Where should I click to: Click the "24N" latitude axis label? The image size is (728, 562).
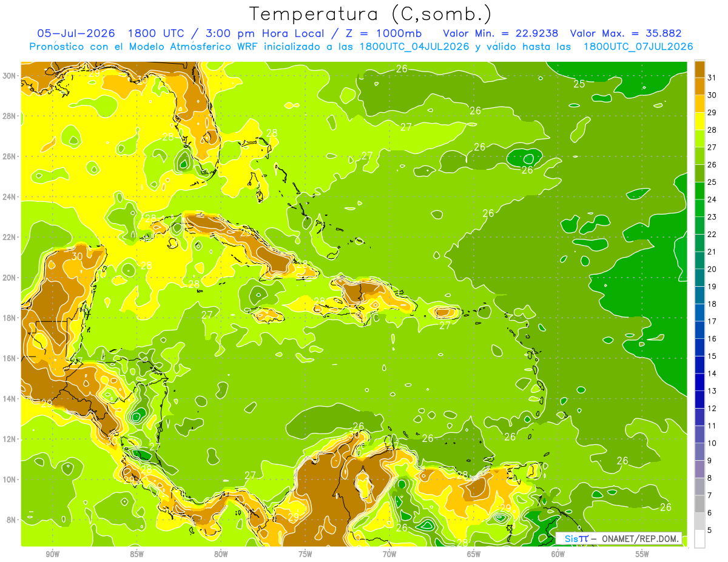click(x=10, y=197)
